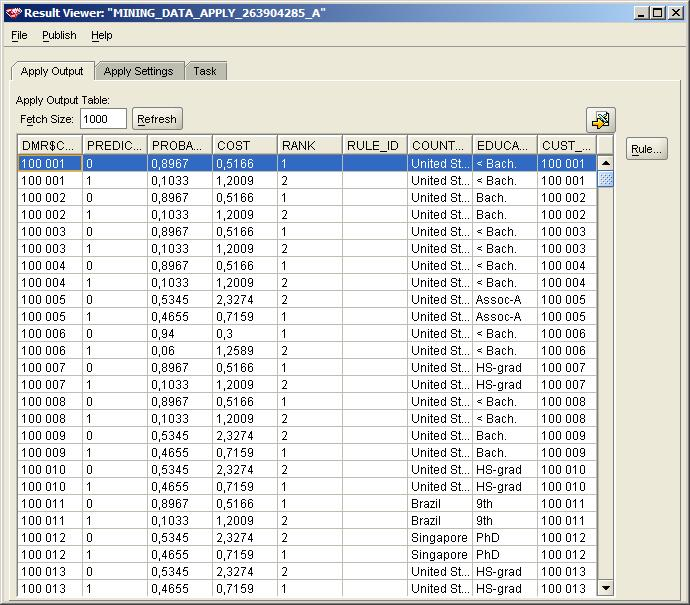Click Bach. education in first 100 002 row
The height and width of the screenshot is (605, 690).
coord(505,198)
